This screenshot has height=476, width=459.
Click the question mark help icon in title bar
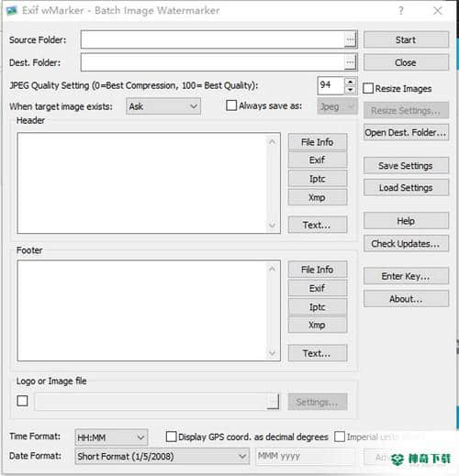tap(401, 11)
